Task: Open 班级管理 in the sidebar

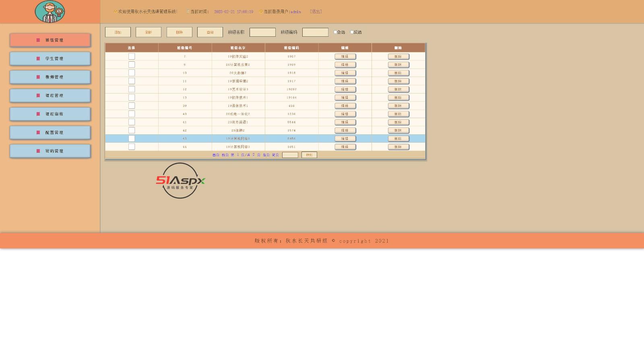Action: coord(50,40)
